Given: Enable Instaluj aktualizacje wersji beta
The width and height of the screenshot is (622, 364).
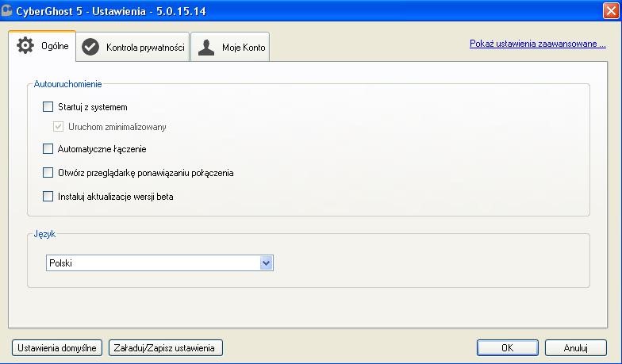Looking at the screenshot, I should click(48, 197).
